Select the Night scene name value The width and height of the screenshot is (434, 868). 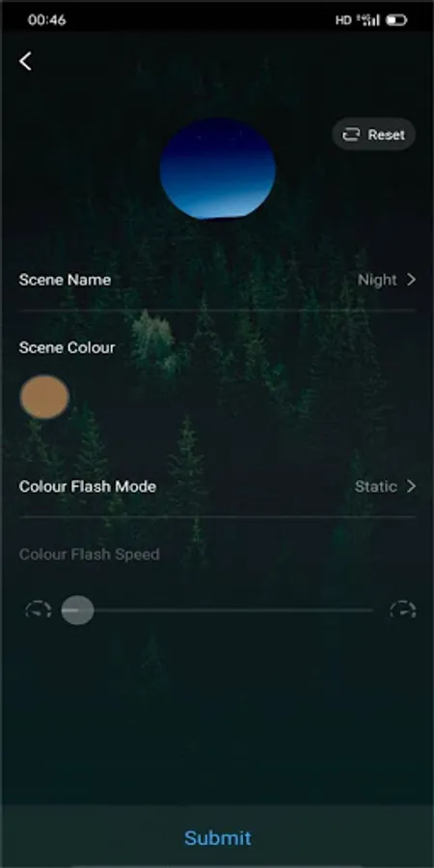377,280
